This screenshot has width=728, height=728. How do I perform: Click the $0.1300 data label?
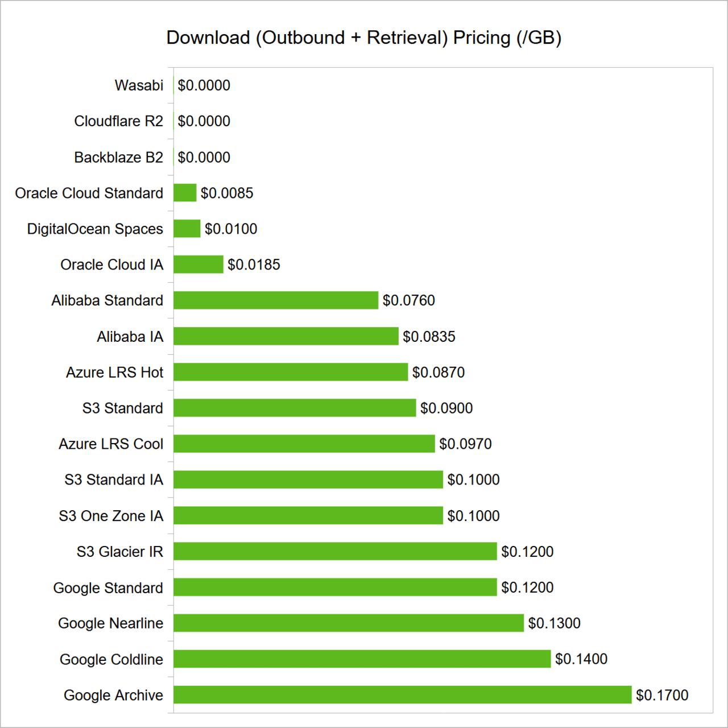pyautogui.click(x=555, y=623)
